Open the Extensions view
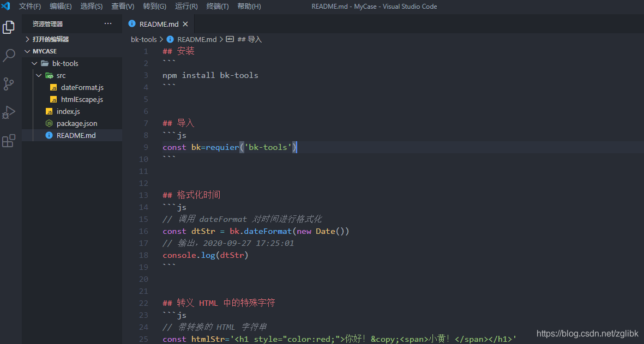The image size is (644, 344). [x=9, y=141]
